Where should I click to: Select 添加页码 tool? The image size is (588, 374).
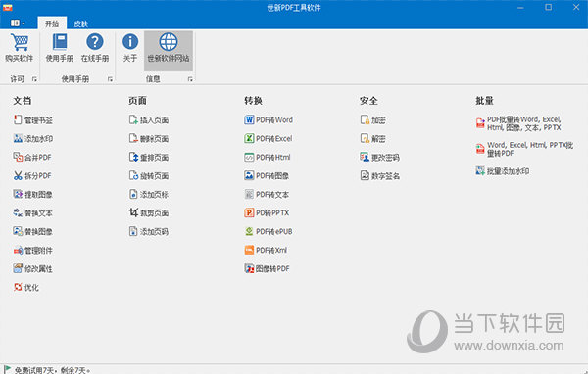149,232
